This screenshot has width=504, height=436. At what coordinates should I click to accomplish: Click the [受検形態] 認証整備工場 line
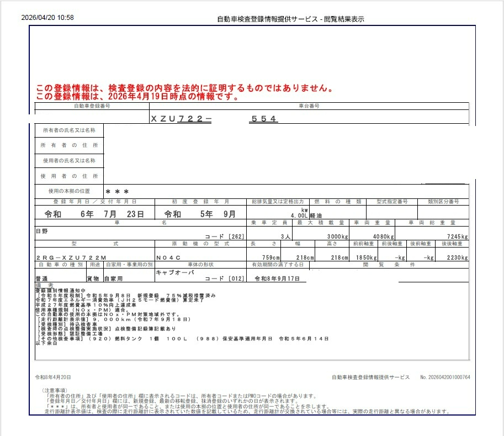(x=70, y=334)
